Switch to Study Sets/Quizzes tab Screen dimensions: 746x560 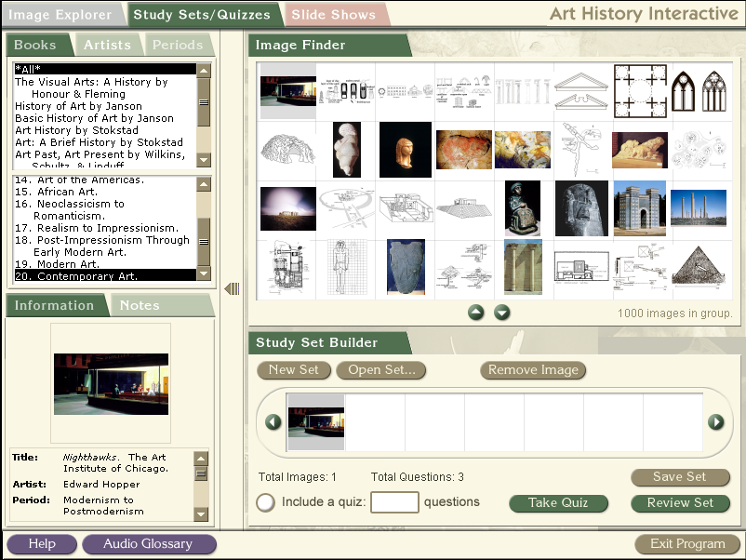pyautogui.click(x=202, y=15)
